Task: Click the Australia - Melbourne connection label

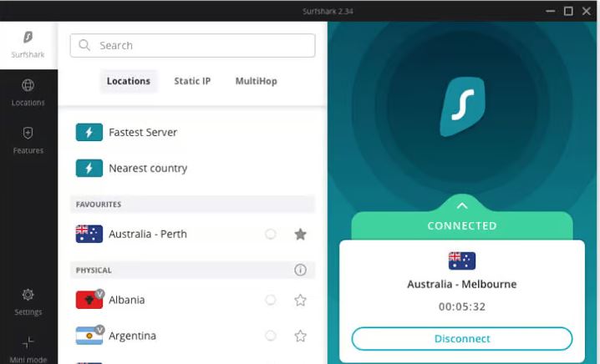Action: 462,284
